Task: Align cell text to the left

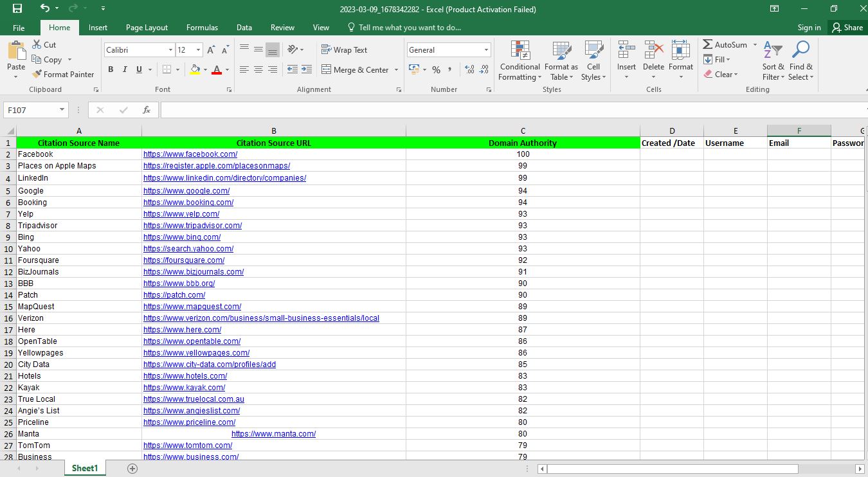Action: point(244,69)
